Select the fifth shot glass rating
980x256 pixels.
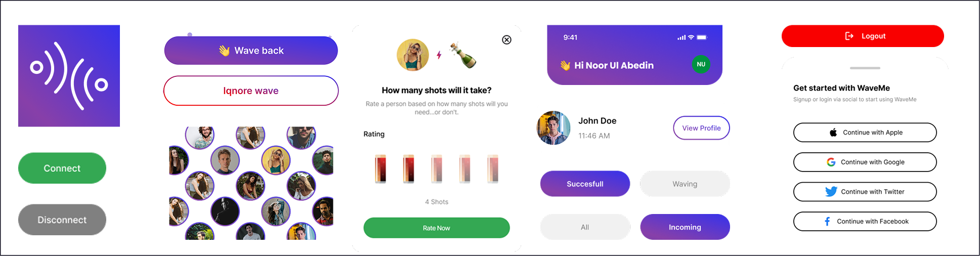point(493,168)
